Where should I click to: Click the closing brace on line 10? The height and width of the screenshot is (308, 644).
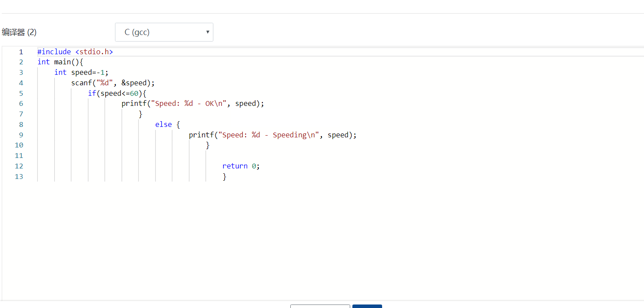[208, 145]
